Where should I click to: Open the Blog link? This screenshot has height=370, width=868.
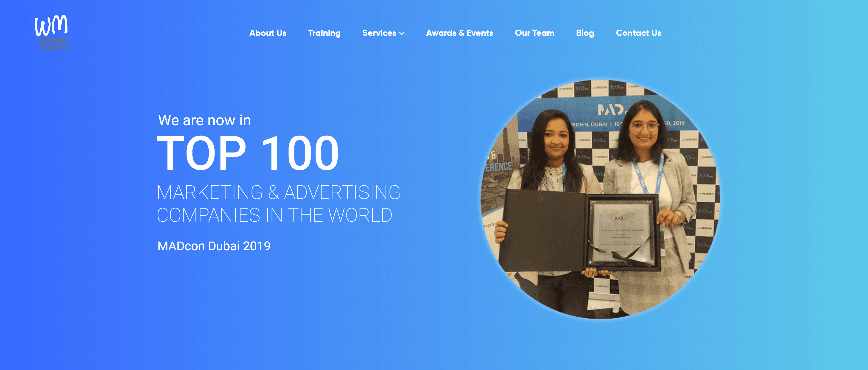click(x=585, y=33)
